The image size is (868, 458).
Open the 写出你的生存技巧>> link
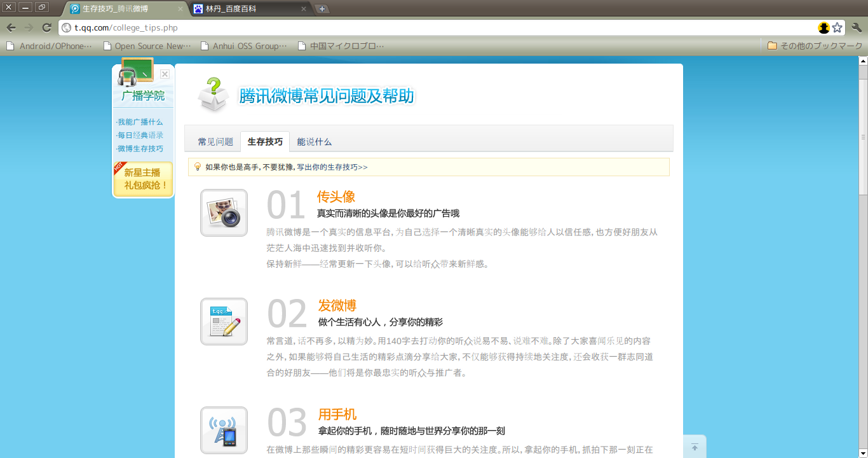click(332, 167)
